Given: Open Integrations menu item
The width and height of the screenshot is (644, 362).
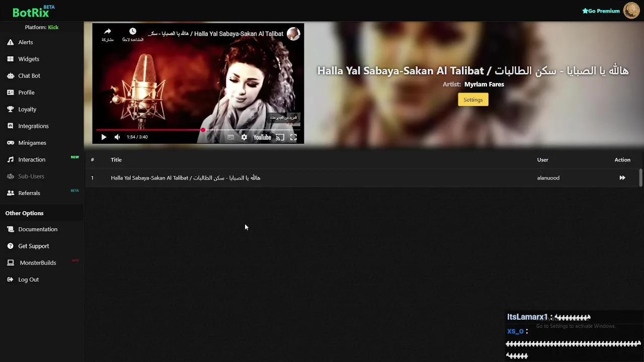Looking at the screenshot, I should tap(34, 126).
